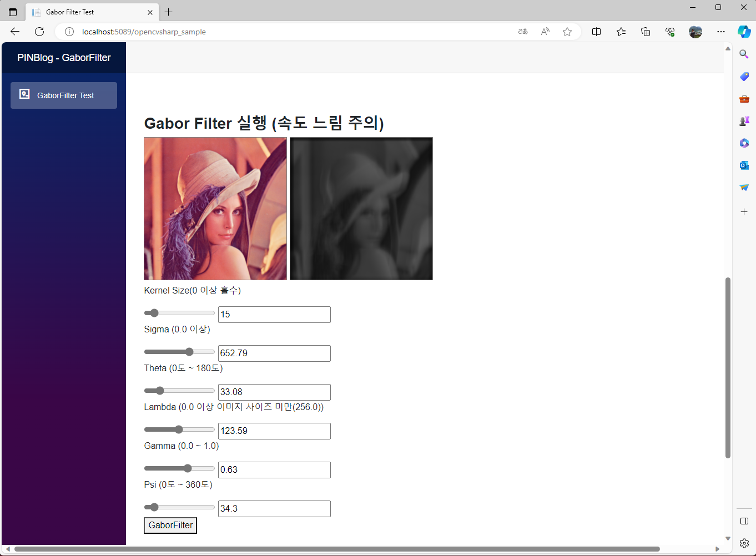Open the Shopping tag sidebar panel
The width and height of the screenshot is (756, 556).
(744, 76)
